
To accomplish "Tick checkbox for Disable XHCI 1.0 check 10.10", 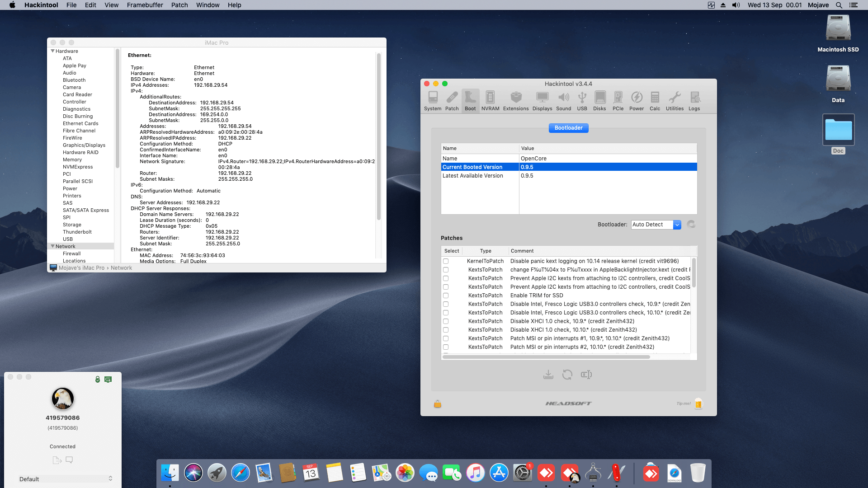I will click(x=446, y=330).
